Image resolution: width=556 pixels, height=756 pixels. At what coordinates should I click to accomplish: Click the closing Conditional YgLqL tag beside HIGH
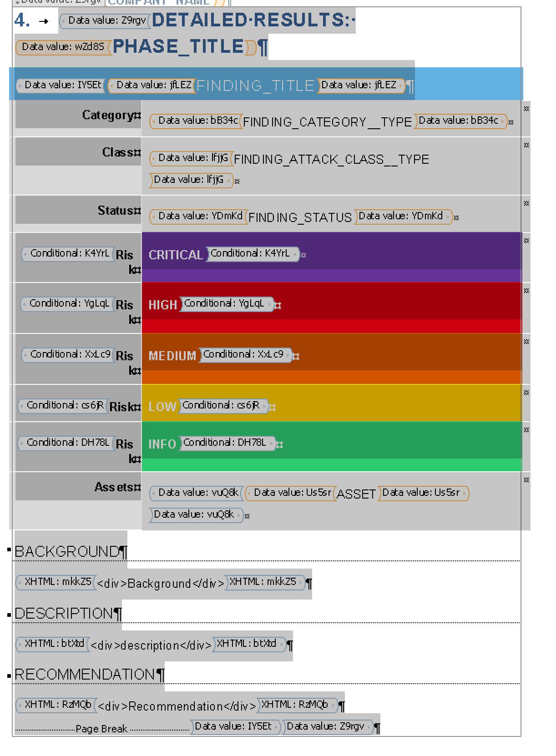(227, 303)
